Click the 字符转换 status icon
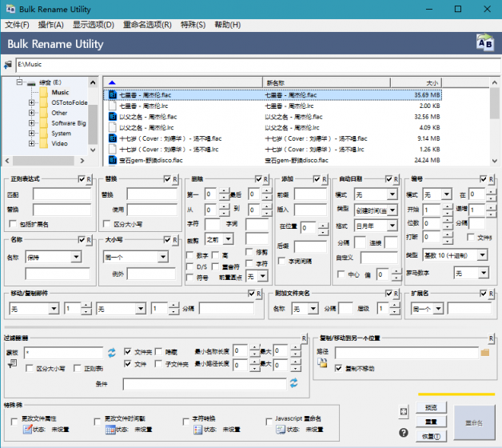The height and width of the screenshot is (448, 502). coord(198,430)
